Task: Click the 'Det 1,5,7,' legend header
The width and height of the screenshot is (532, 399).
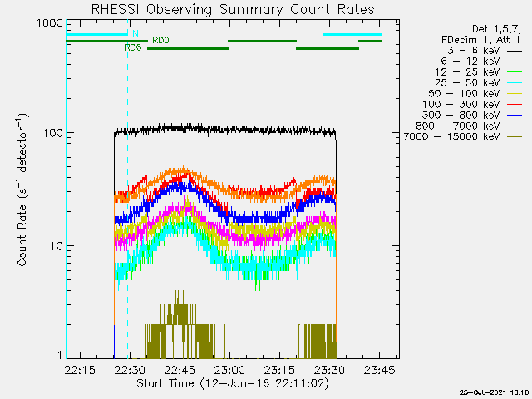Action: [497, 29]
